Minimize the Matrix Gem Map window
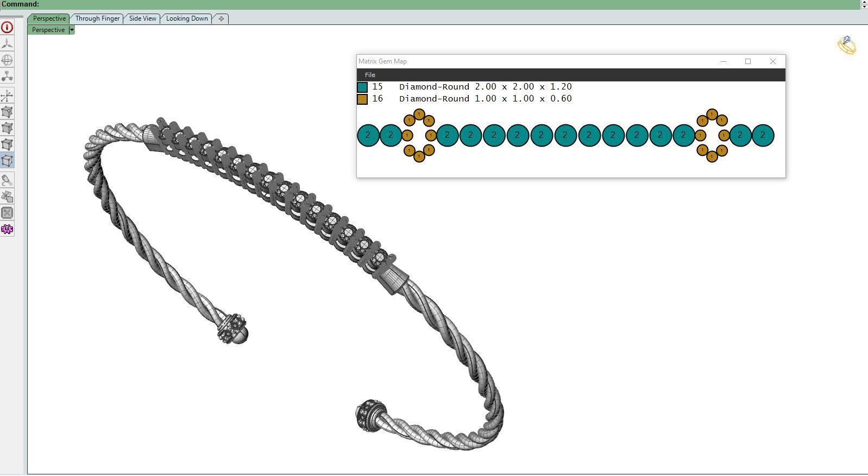Image resolution: width=868 pixels, height=476 pixels. click(x=723, y=61)
